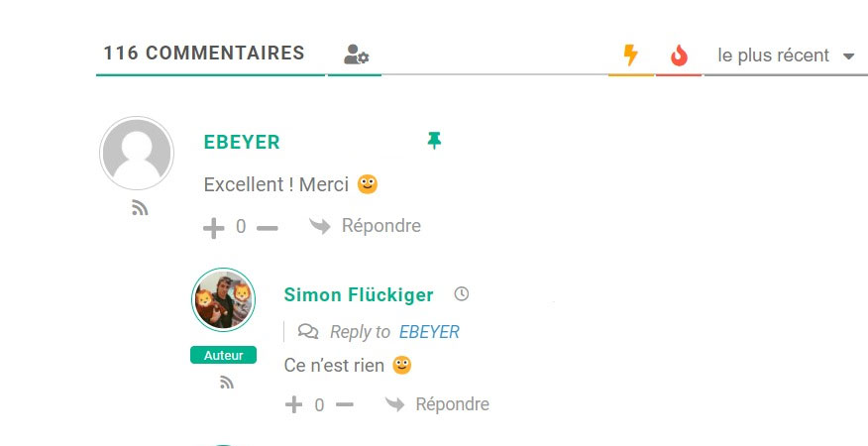Open the EBEYER link in Reply to
This screenshot has width=868, height=446.
[430, 332]
